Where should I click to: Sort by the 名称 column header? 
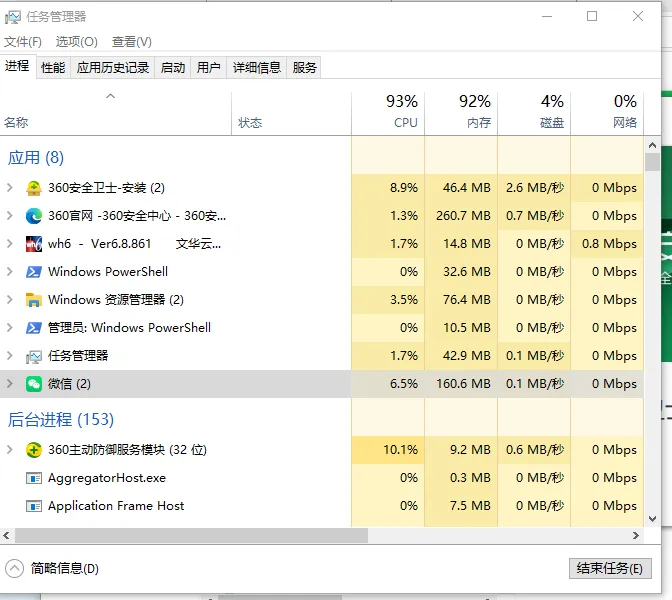click(116, 114)
